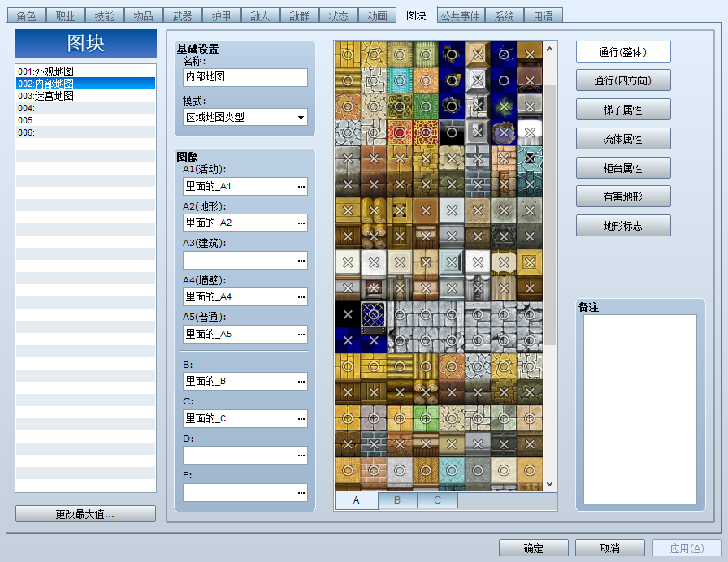Switch to tileset page C tab
This screenshot has height=562, width=728.
tap(437, 499)
